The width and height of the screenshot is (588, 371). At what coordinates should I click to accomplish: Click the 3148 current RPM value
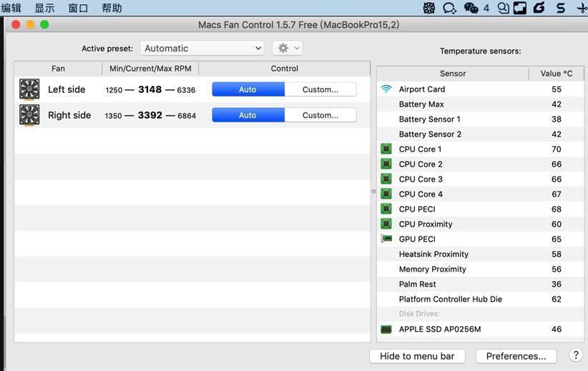(x=150, y=89)
